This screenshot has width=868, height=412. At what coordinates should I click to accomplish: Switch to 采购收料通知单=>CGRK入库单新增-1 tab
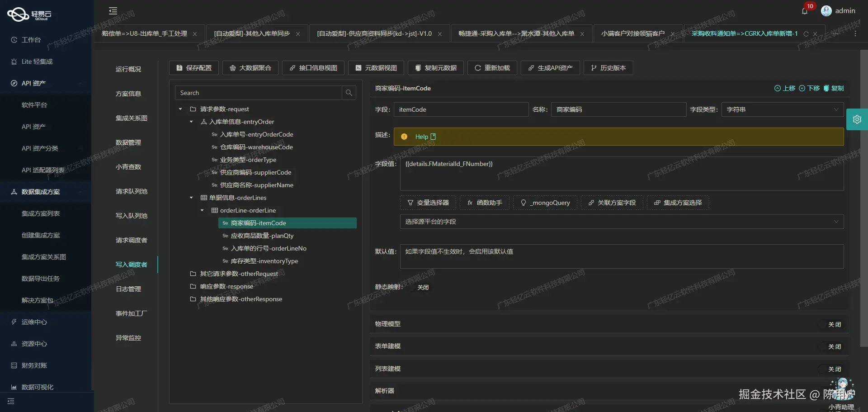click(x=745, y=33)
